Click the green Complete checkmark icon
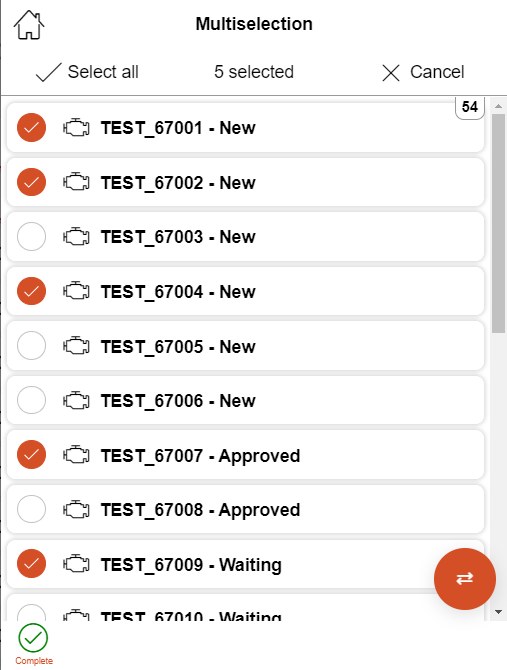Viewport: 507px width, 670px height. (x=33, y=638)
